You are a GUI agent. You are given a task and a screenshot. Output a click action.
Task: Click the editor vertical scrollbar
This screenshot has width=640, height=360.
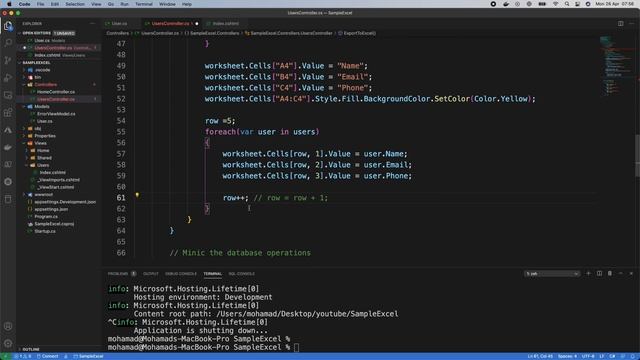pyautogui.click(x=637, y=156)
